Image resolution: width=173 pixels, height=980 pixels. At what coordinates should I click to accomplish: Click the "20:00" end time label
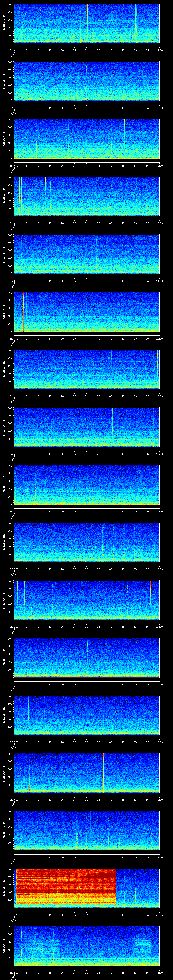click(x=159, y=223)
